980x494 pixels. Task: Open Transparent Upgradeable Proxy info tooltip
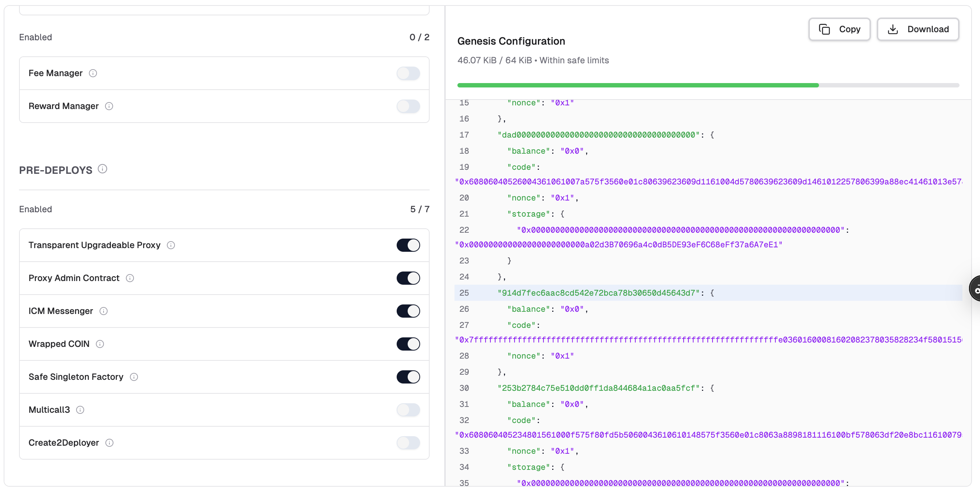pos(171,245)
